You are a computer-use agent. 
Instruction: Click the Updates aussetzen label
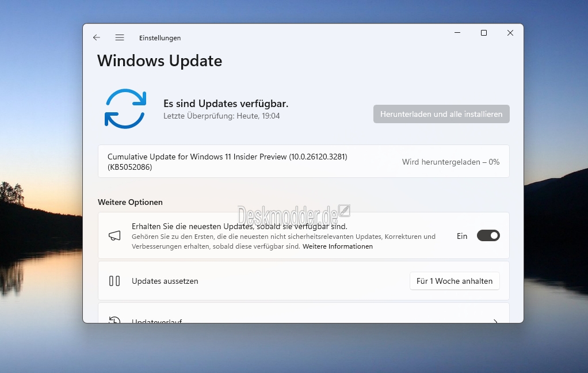coord(165,281)
